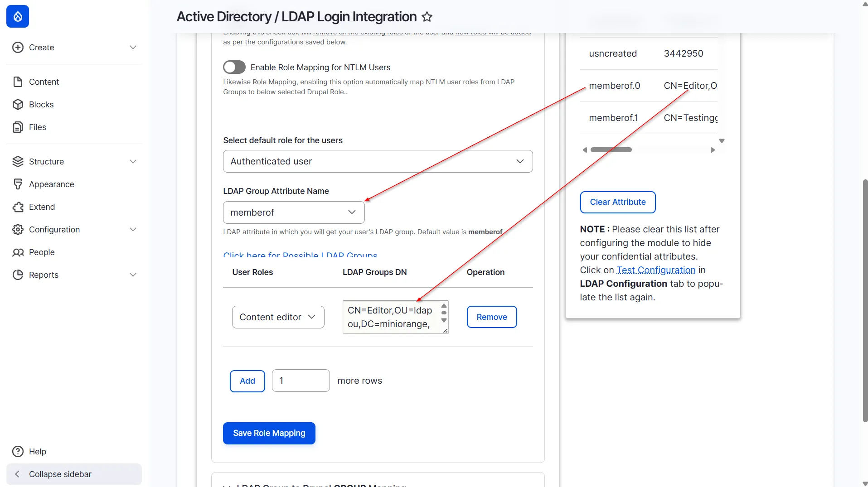Viewport: 868px width, 487px height.
Task: Click the Blocks cube icon
Action: point(18,105)
